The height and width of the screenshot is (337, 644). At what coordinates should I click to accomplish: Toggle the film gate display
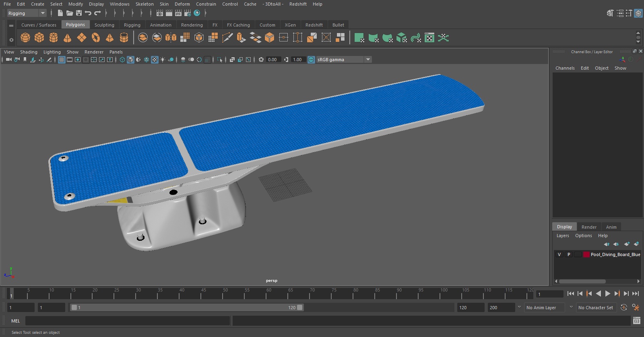[x=70, y=60]
